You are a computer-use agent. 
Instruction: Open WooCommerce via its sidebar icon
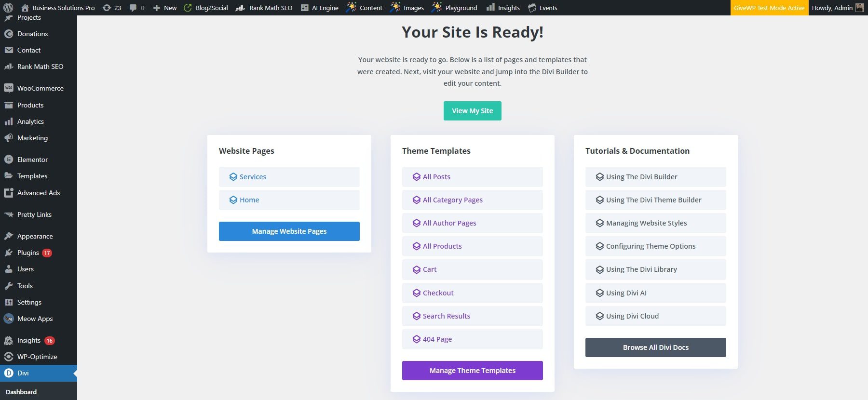coord(9,88)
